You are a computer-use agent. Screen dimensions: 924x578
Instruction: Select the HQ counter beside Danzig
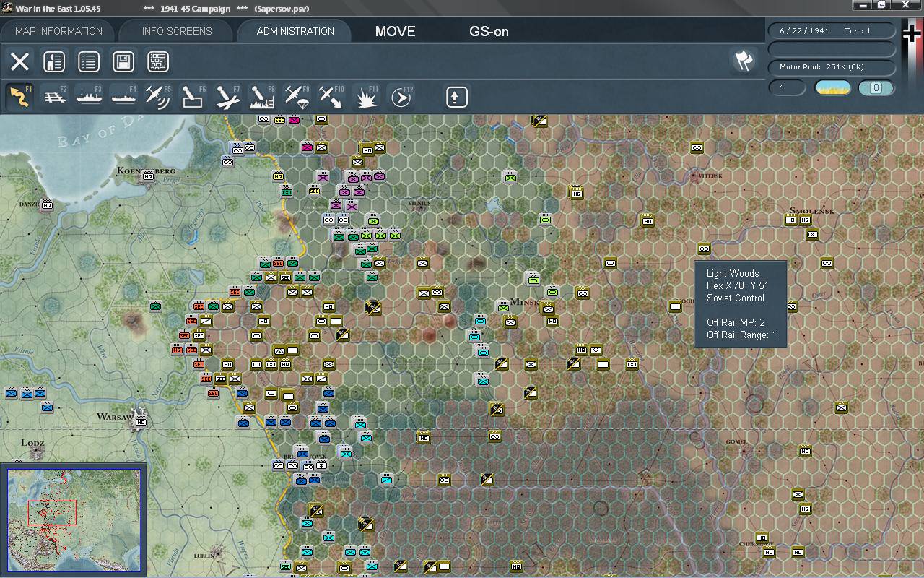(47, 205)
